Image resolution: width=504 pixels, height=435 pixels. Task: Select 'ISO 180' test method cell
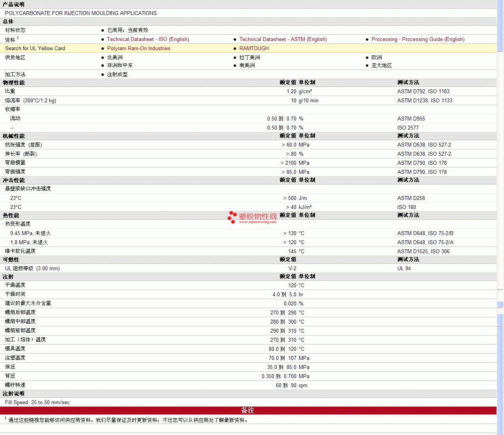coord(407,207)
